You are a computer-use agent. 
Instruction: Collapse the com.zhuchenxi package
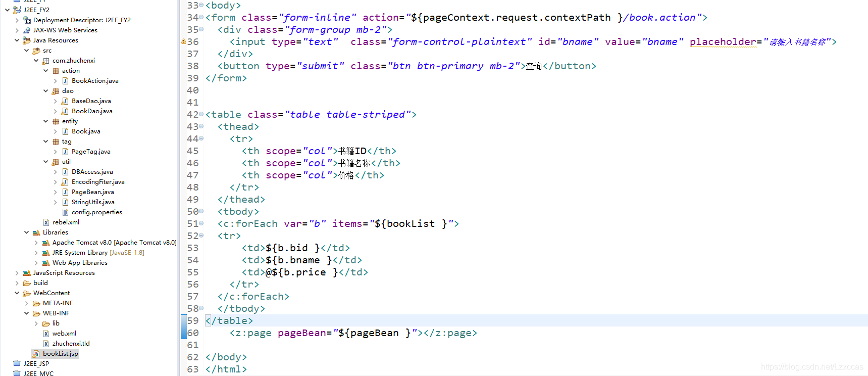coord(36,61)
